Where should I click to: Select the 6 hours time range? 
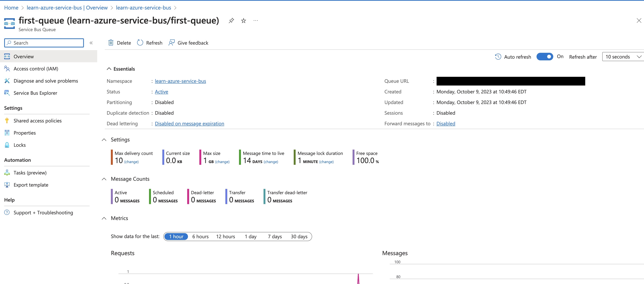pos(200,237)
